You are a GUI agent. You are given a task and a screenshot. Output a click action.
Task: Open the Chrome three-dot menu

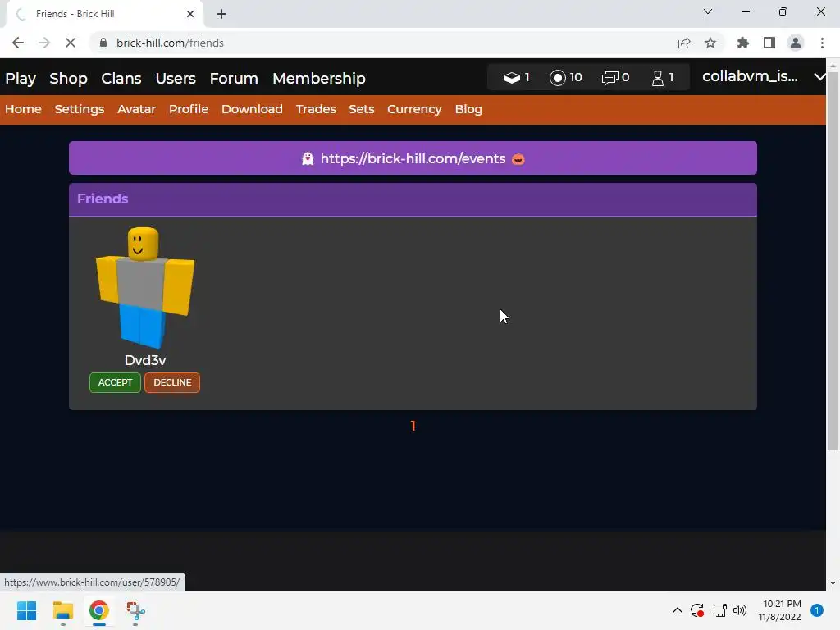pos(822,43)
